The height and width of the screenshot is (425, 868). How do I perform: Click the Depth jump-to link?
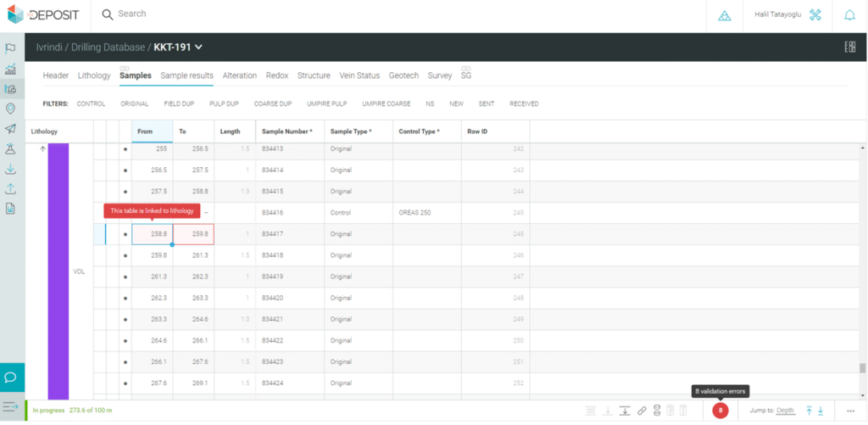(x=785, y=411)
